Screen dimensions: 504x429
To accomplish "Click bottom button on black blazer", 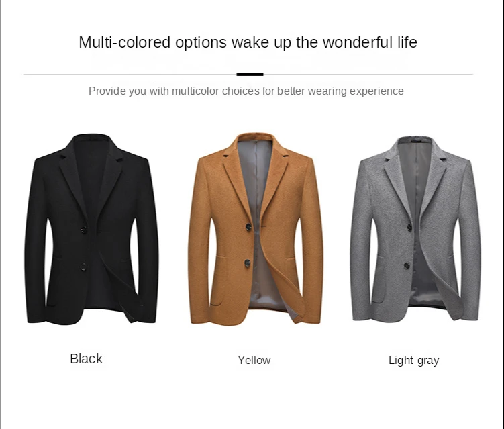I will pos(83,267).
